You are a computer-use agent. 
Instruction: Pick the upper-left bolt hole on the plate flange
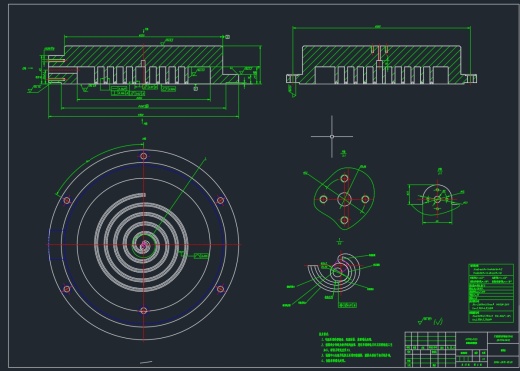pos(67,200)
